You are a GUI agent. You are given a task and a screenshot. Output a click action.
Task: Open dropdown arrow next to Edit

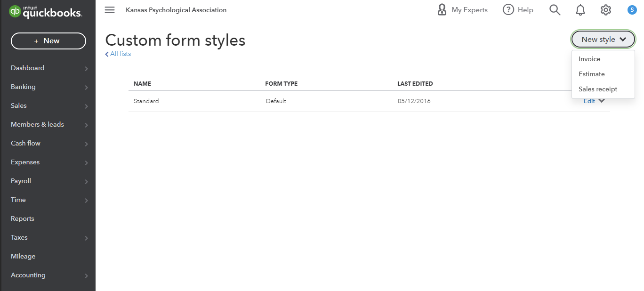tap(602, 101)
